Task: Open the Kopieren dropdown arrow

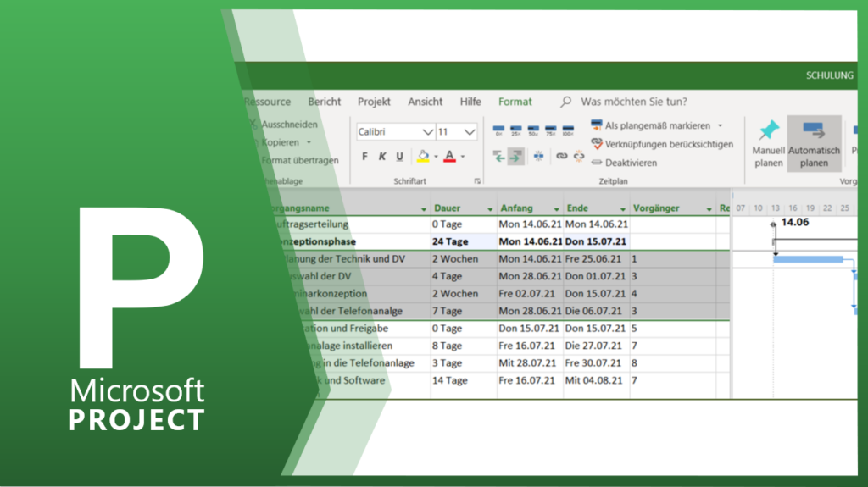Action: point(309,143)
